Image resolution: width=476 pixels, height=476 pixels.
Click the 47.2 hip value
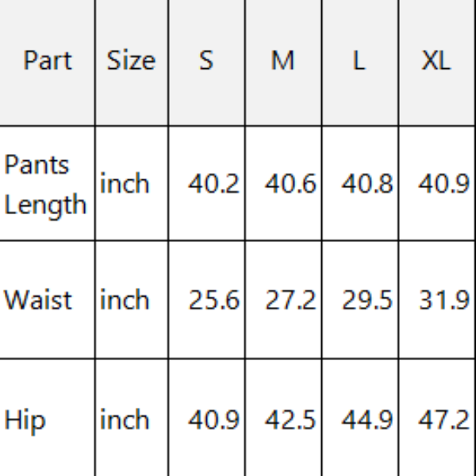[443, 419]
